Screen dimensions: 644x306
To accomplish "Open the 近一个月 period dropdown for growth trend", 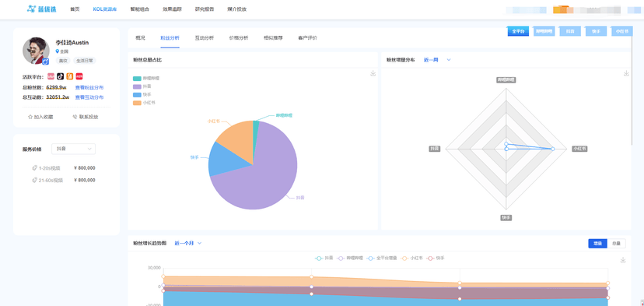I will (x=188, y=243).
